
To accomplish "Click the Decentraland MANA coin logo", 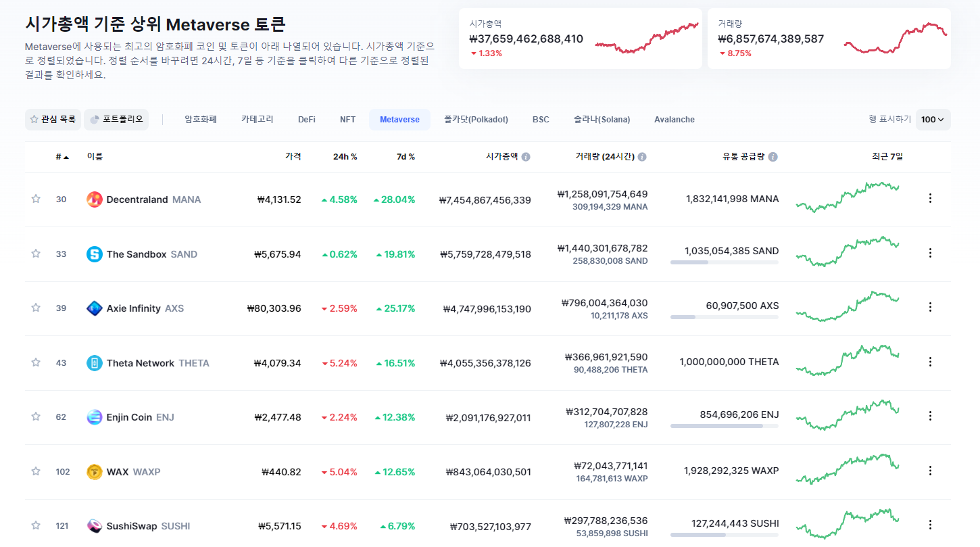I will (x=95, y=199).
